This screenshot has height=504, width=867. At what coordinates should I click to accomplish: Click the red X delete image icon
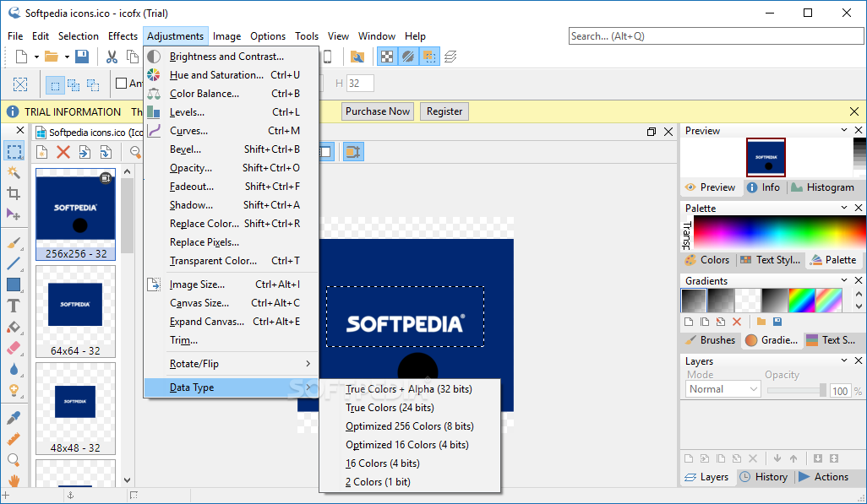[x=63, y=152]
